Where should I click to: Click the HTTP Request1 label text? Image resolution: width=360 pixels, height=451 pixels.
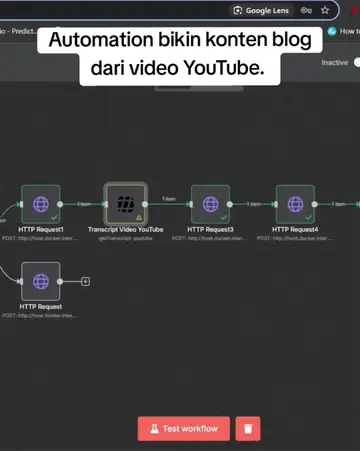(x=41, y=229)
